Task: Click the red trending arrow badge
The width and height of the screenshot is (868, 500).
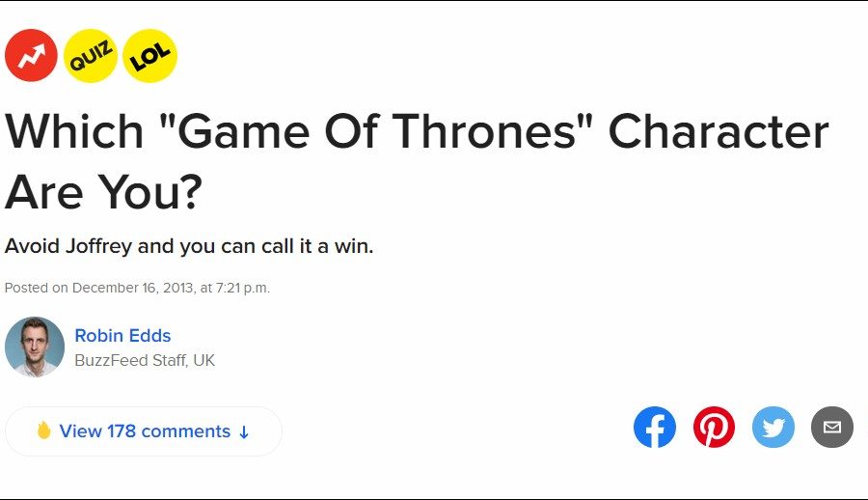Action: pos(32,56)
